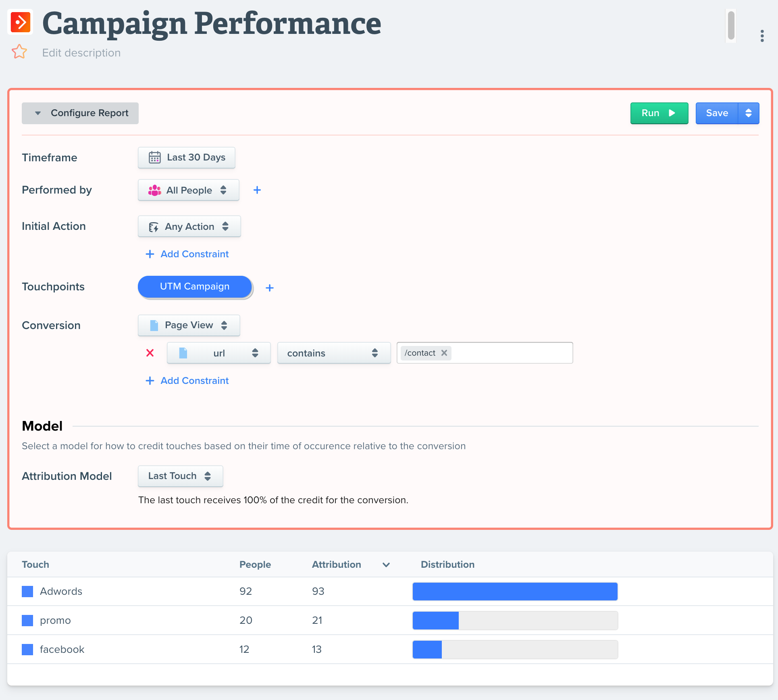Select the Adwords row label
Image resolution: width=778 pixels, height=700 pixels.
point(61,592)
